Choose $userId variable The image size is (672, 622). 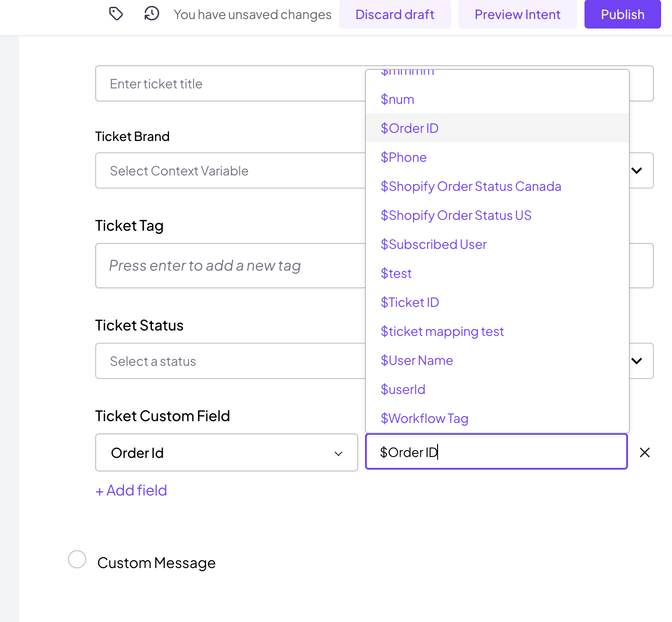pos(497,389)
